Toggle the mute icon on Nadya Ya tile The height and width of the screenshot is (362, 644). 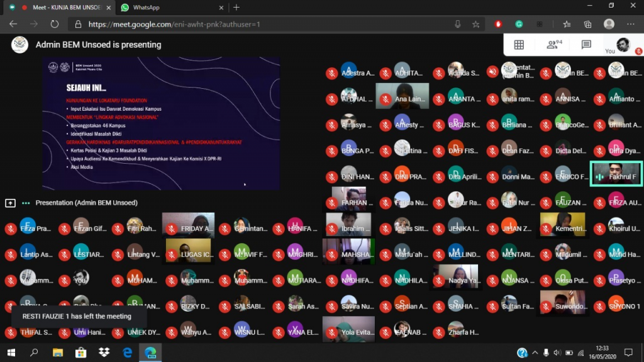tap(440, 281)
